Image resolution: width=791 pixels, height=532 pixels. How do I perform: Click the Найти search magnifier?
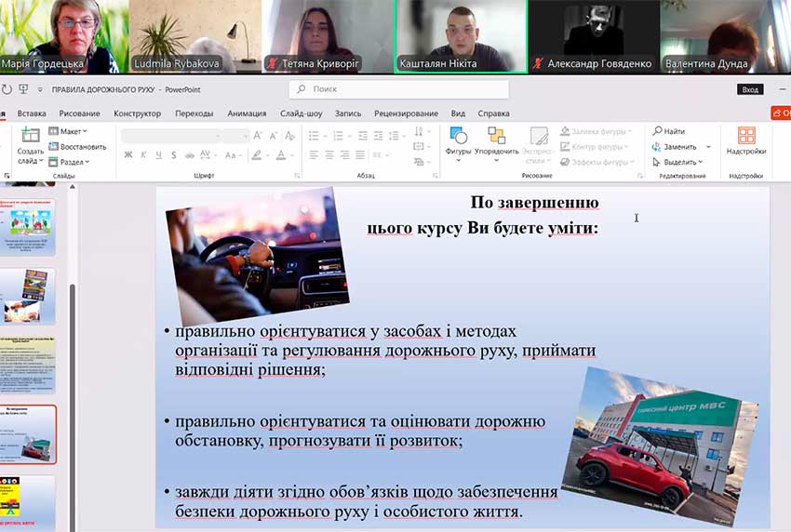click(x=668, y=131)
